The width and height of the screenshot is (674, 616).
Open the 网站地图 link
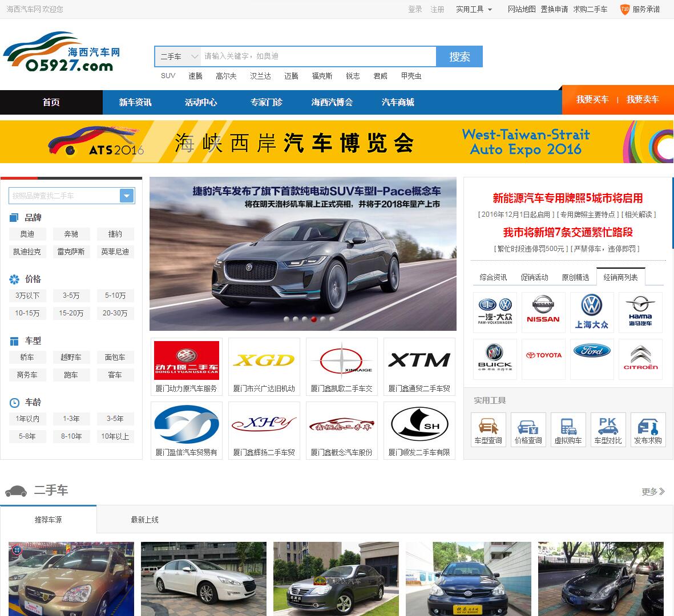pos(522,9)
